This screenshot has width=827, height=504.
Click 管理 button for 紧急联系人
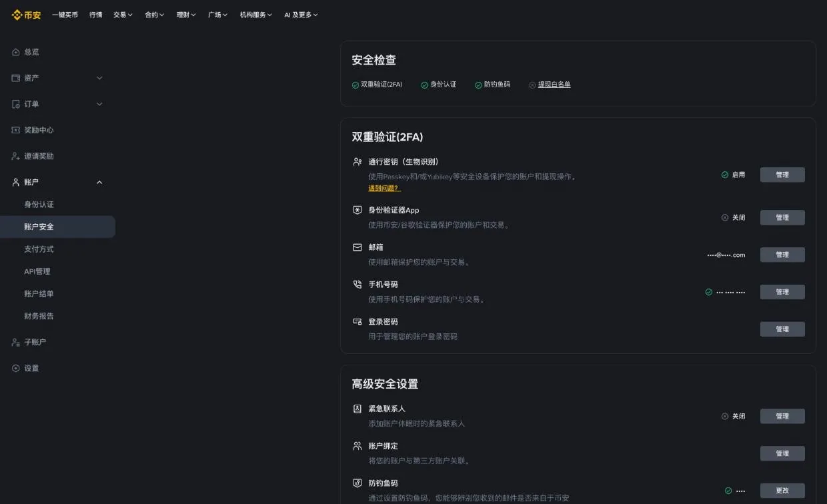[782, 416]
